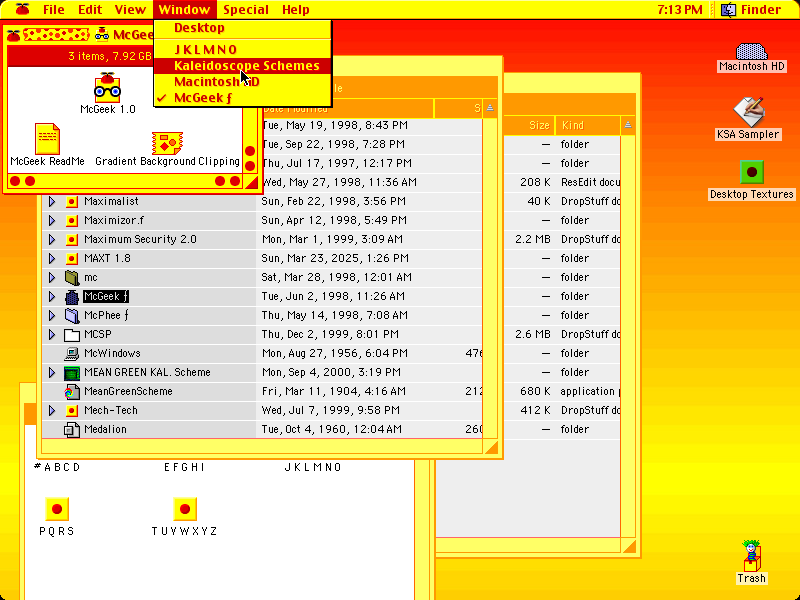
Task: Select the McWindows item name
Action: pos(112,354)
